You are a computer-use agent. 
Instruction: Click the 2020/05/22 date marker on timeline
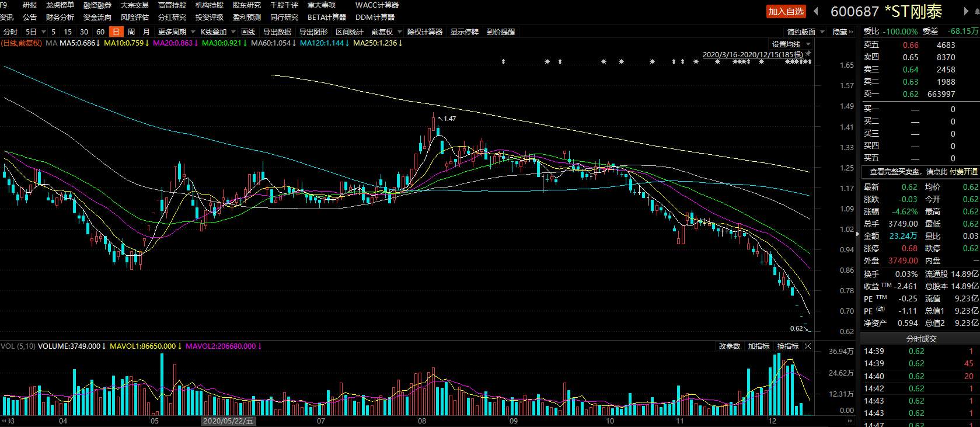click(x=228, y=421)
